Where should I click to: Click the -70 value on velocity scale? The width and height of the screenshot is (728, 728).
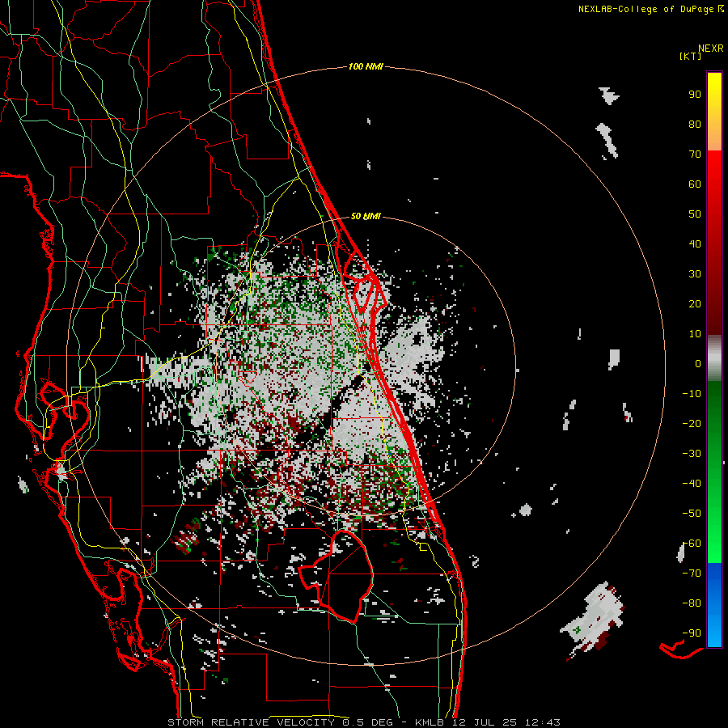[x=692, y=574]
